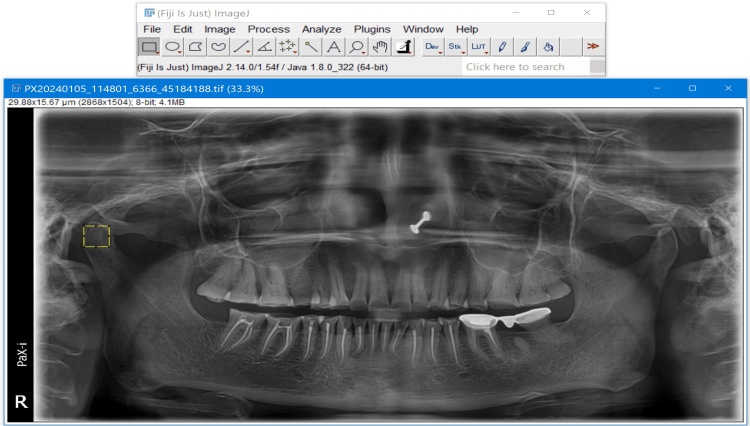Click the empty tool slot button

[571, 47]
